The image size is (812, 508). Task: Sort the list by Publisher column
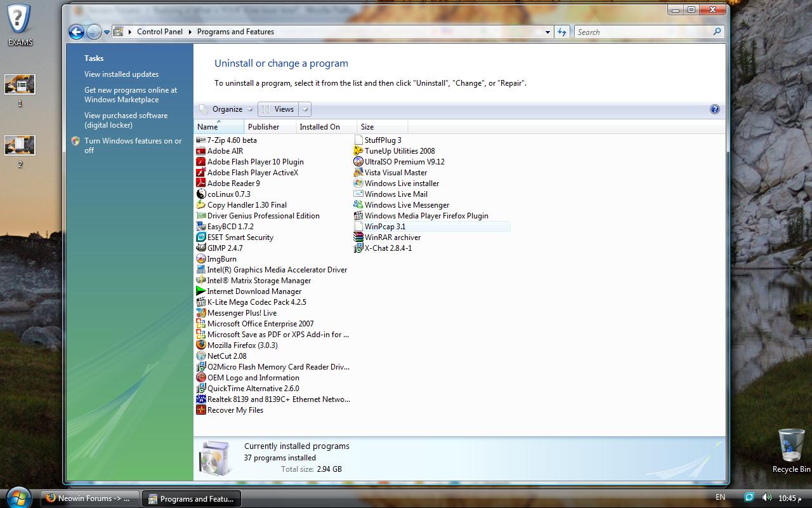point(264,127)
